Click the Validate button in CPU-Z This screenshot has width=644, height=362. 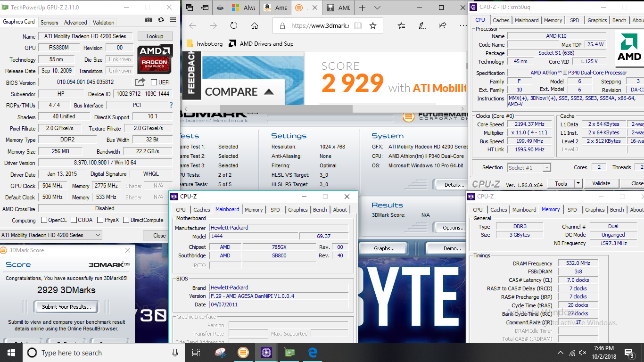pyautogui.click(x=601, y=183)
